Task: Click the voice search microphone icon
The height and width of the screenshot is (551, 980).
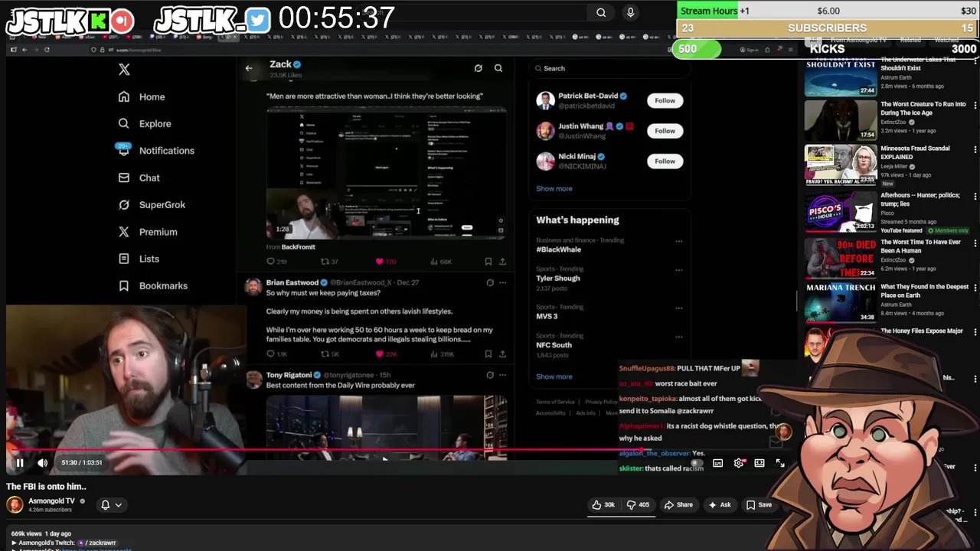Action: tap(630, 12)
